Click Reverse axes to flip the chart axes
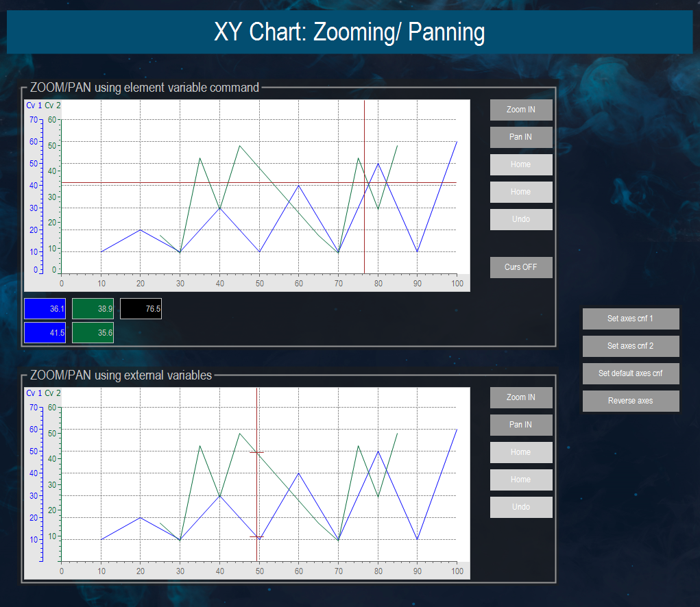The image size is (700, 607). 630,401
